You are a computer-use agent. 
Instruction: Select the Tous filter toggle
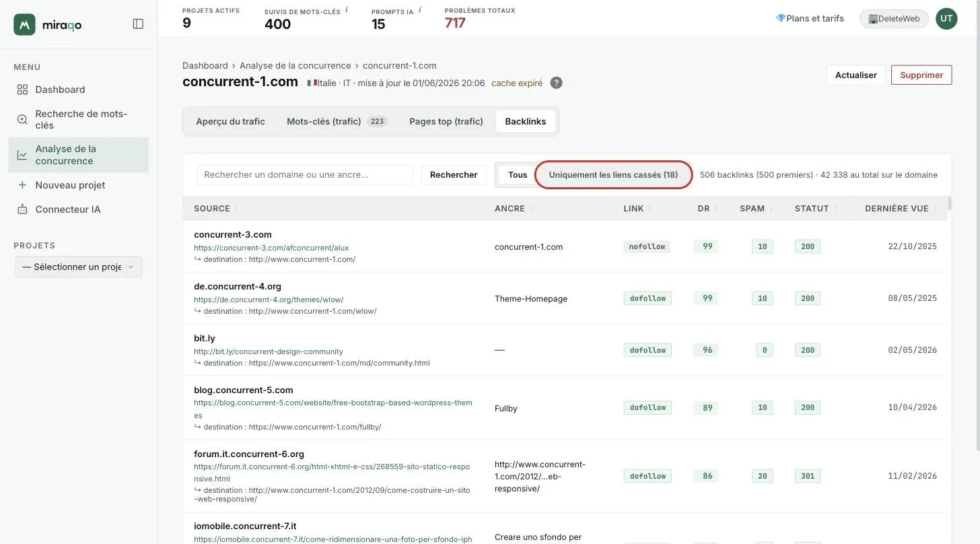[518, 175]
